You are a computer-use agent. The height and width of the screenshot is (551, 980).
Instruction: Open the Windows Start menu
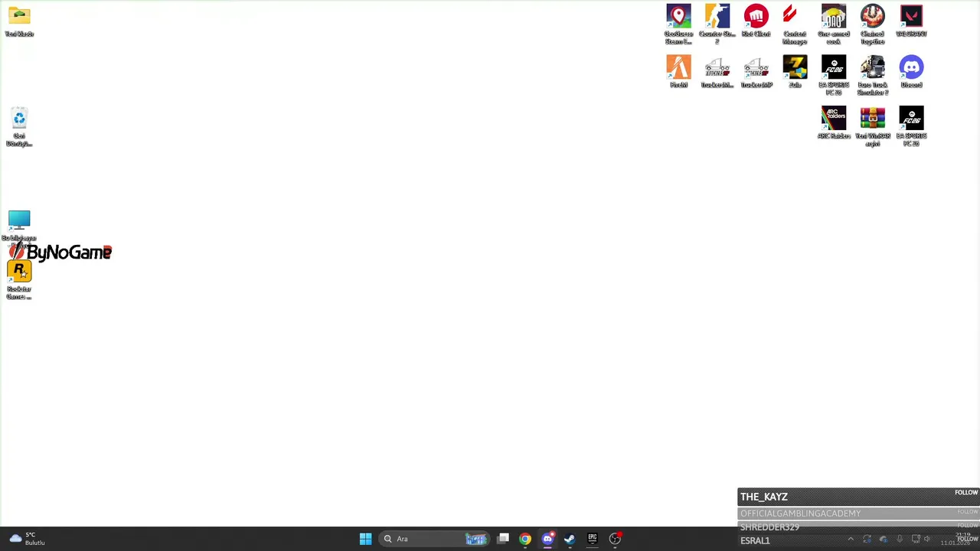[365, 539]
